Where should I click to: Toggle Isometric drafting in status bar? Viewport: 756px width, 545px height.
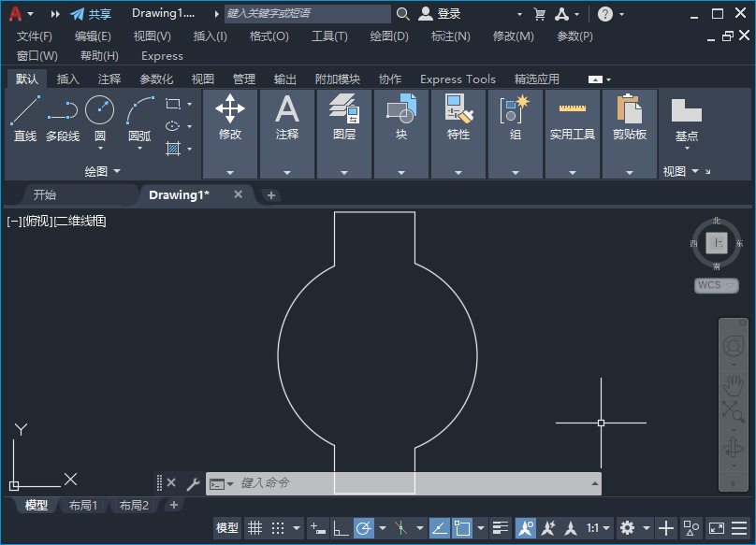pyautogui.click(x=400, y=528)
